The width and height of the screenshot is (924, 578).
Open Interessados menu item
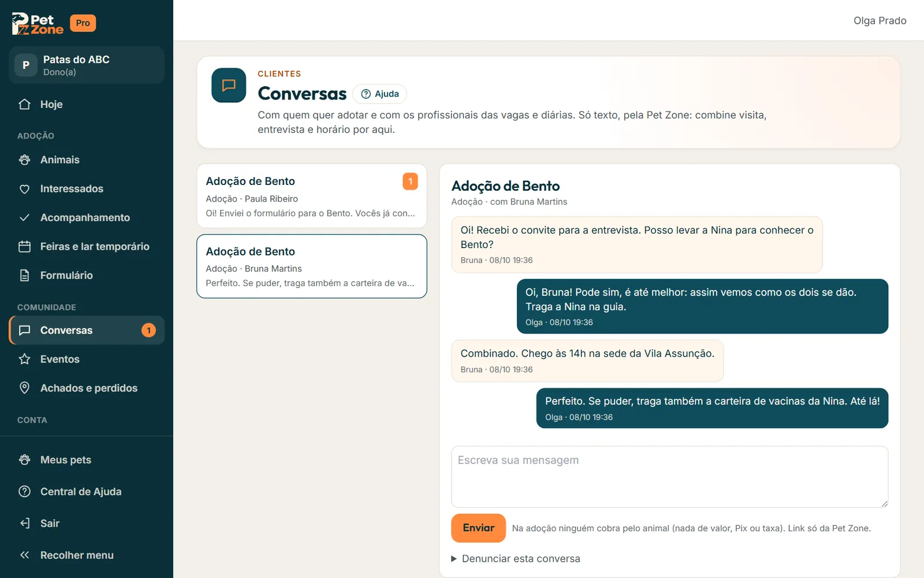coord(87,189)
